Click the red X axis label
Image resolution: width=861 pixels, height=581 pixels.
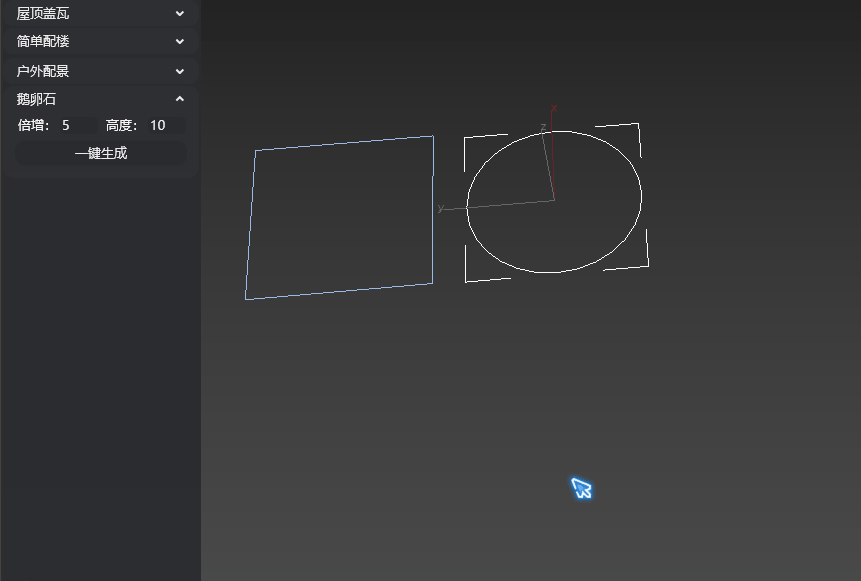pos(554,108)
